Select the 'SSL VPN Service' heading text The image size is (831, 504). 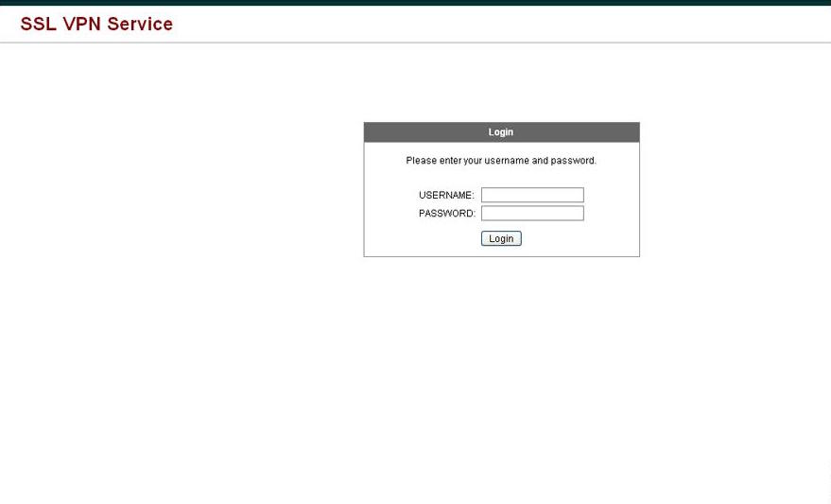click(x=96, y=24)
